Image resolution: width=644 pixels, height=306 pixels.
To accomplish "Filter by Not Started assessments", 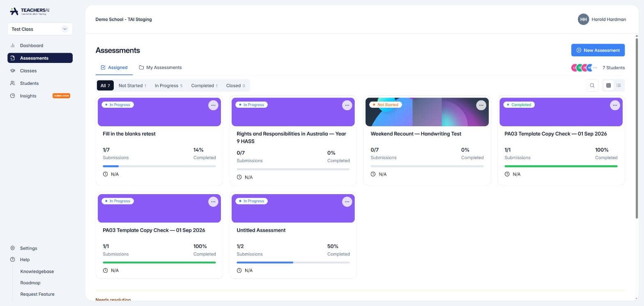I will tap(132, 86).
